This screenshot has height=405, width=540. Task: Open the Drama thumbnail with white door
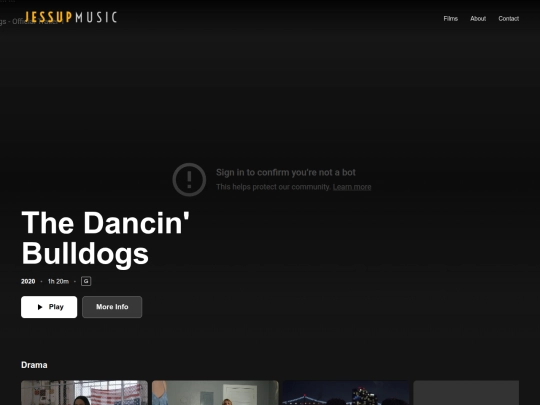[x=215, y=393]
